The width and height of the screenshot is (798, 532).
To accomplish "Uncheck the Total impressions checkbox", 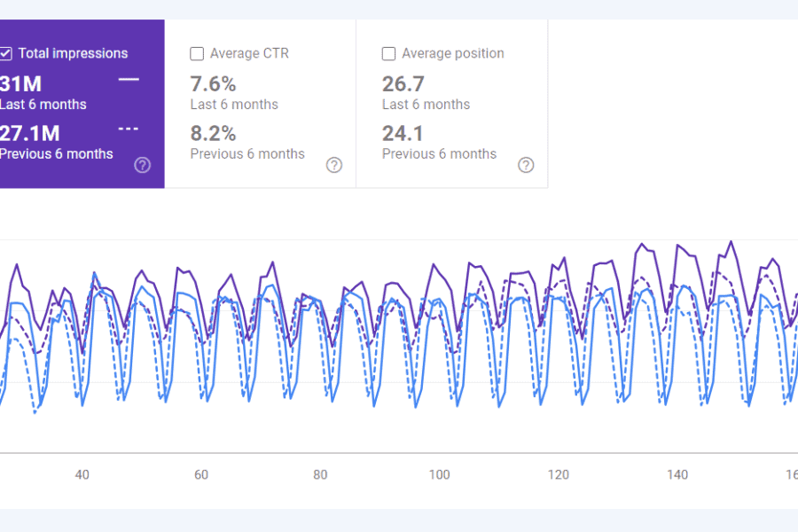I will click(x=5, y=54).
